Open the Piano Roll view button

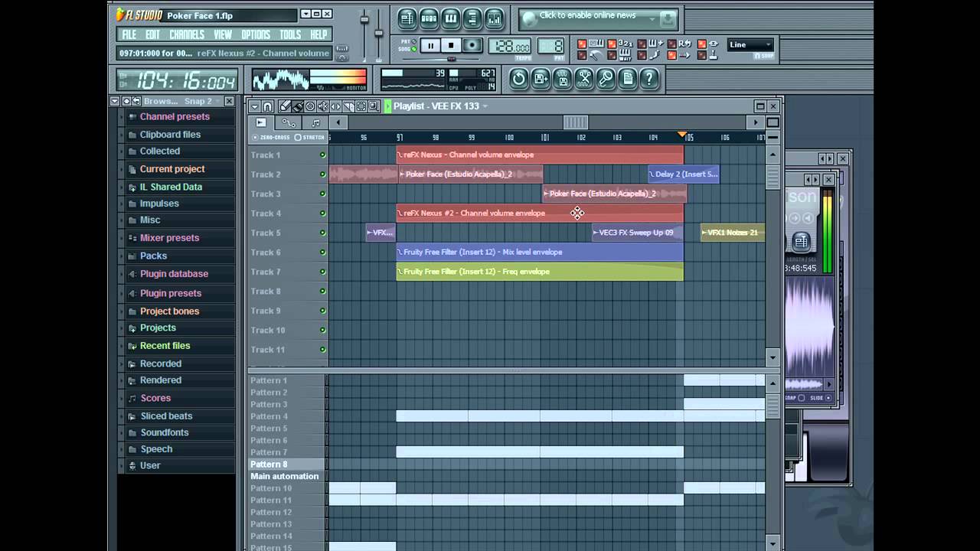451,18
